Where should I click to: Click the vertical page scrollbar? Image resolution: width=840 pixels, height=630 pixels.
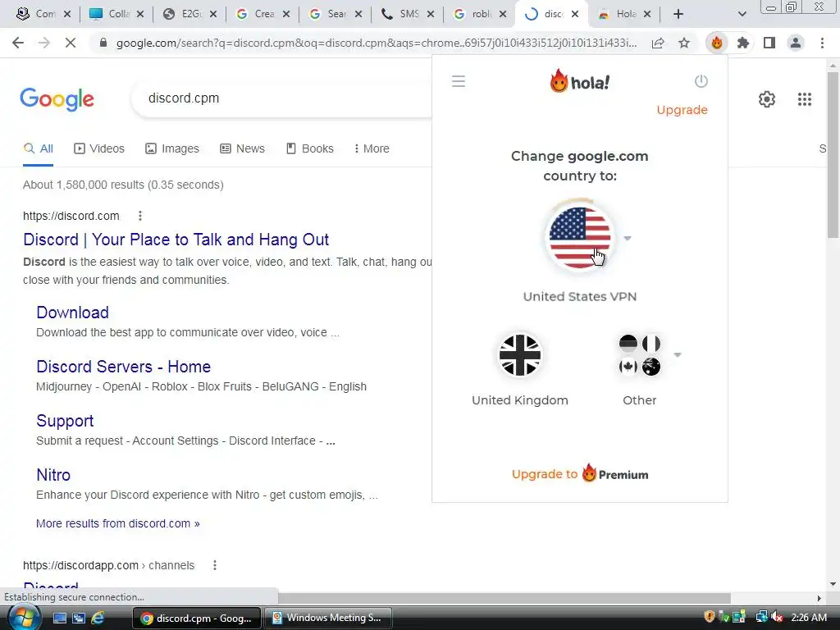(x=833, y=155)
